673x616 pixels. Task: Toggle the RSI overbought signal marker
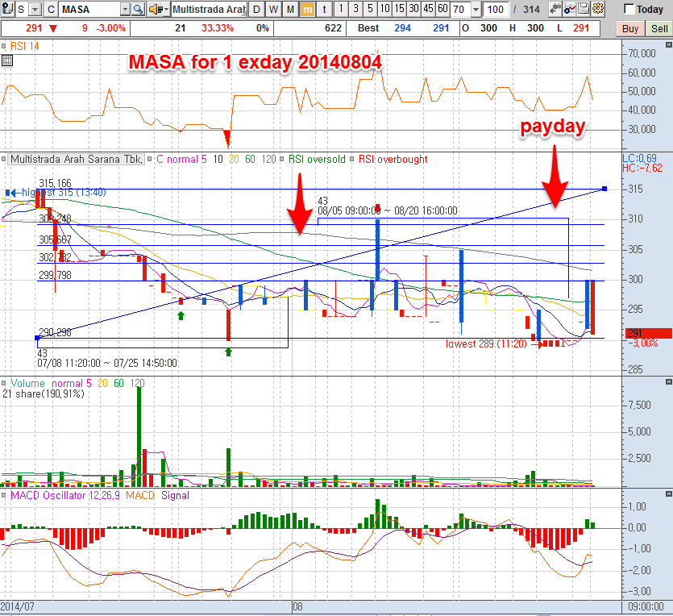tap(352, 160)
